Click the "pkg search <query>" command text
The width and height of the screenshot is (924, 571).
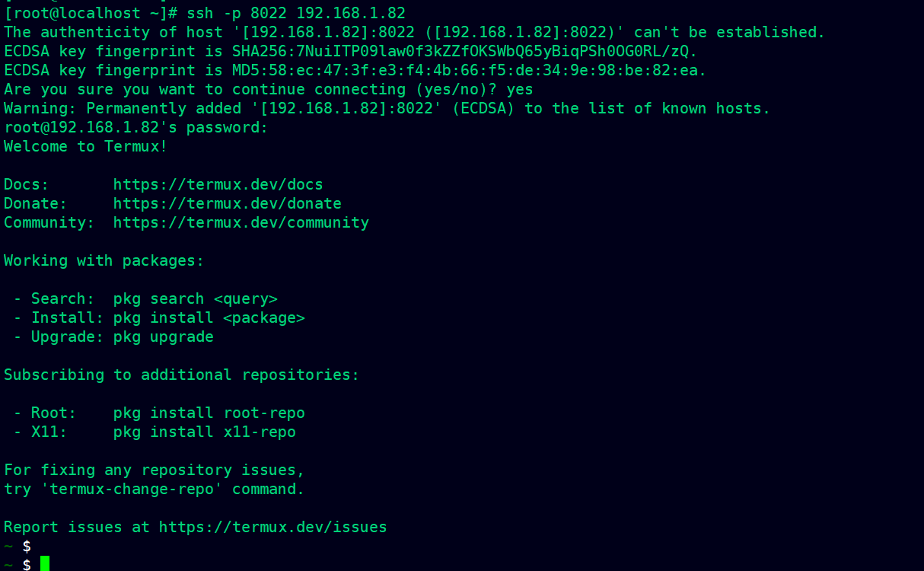pos(195,298)
